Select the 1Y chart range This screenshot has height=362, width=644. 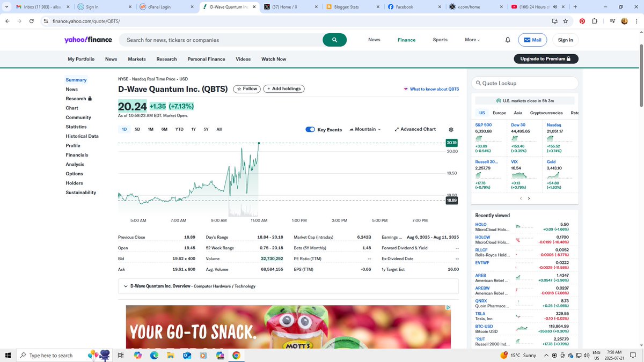coord(194,129)
